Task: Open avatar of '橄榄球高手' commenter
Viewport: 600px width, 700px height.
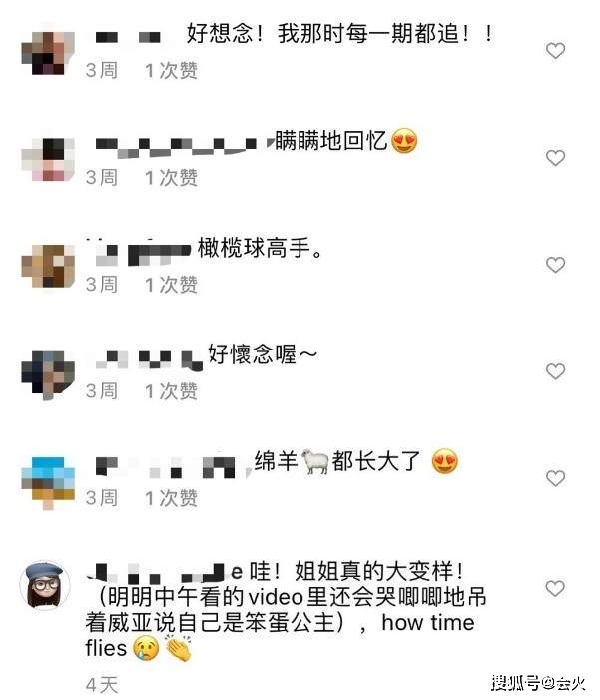Action: [48, 266]
